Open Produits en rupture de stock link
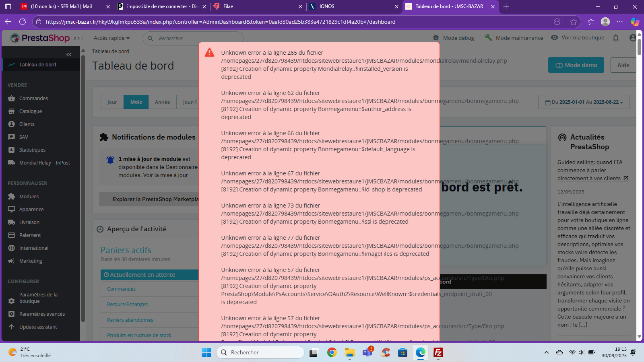The image size is (644, 362). point(139,335)
